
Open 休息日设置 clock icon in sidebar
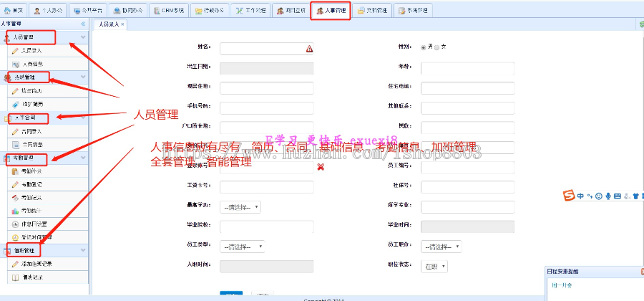coord(15,224)
